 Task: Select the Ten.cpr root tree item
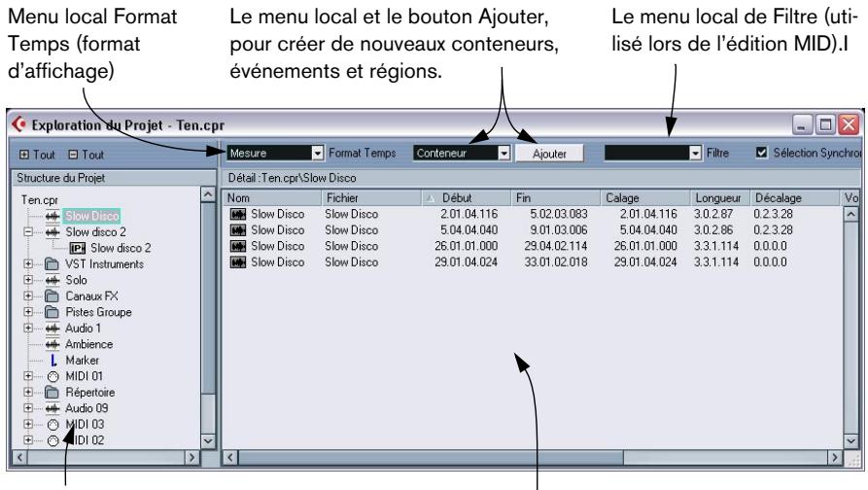pyautogui.click(x=40, y=200)
